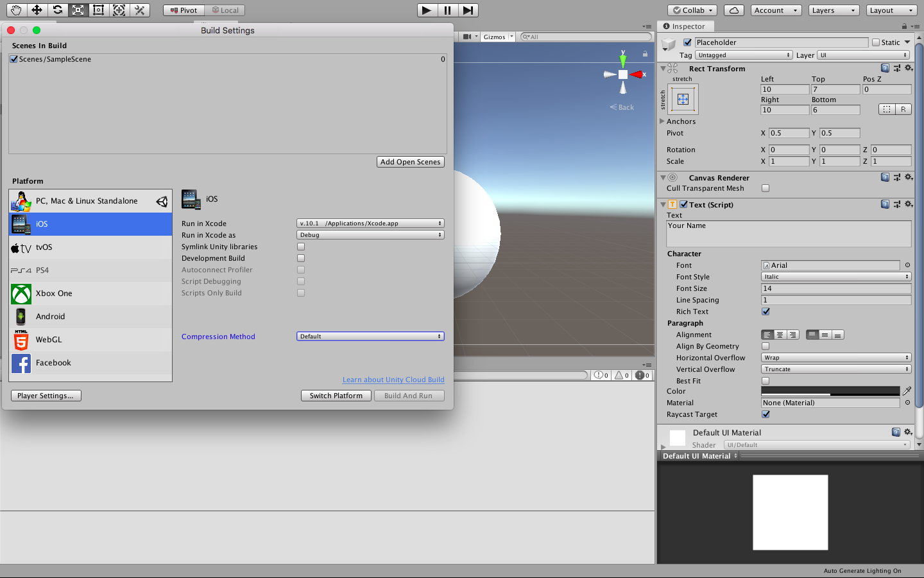Image resolution: width=924 pixels, height=578 pixels.
Task: Disable the Rich Text checkbox
Action: 766,311
